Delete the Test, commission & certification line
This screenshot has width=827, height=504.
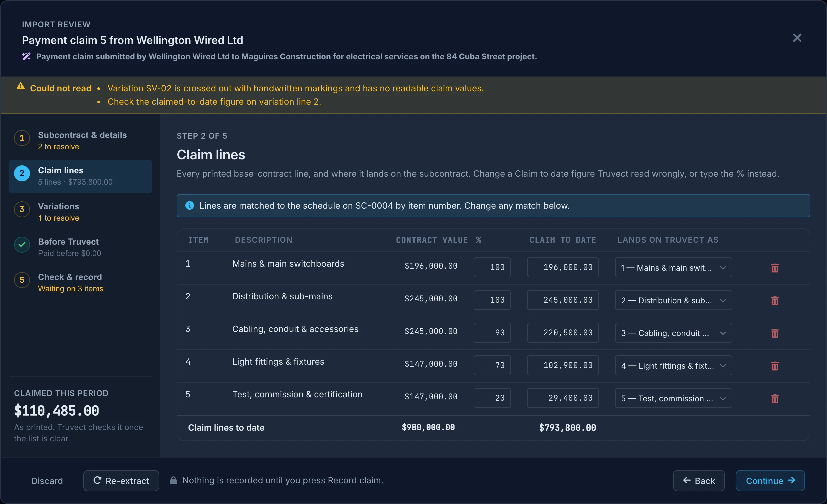click(x=775, y=398)
